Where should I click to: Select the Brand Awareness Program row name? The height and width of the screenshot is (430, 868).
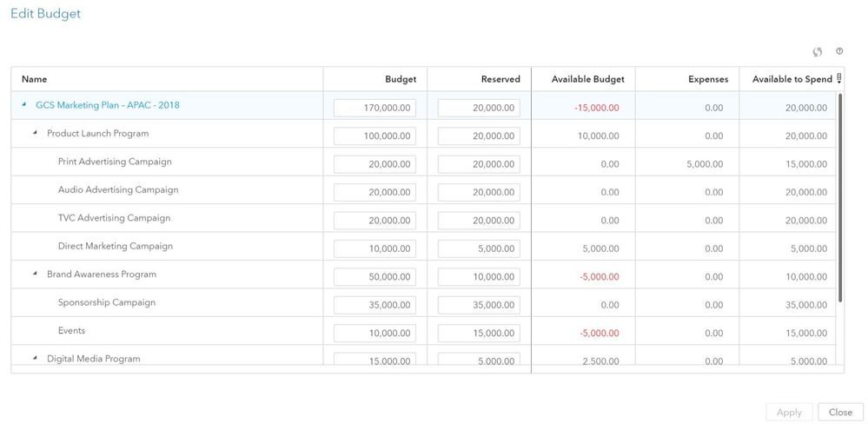102,274
